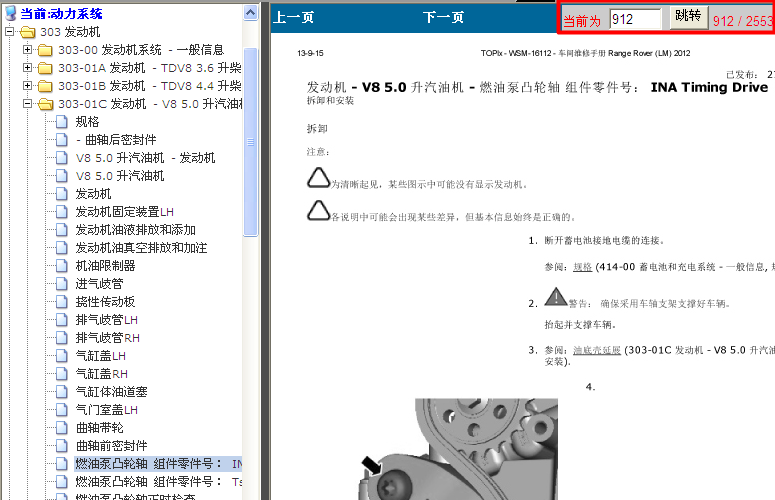Collapse the 303-01C V8 5.0 folder

point(28,104)
